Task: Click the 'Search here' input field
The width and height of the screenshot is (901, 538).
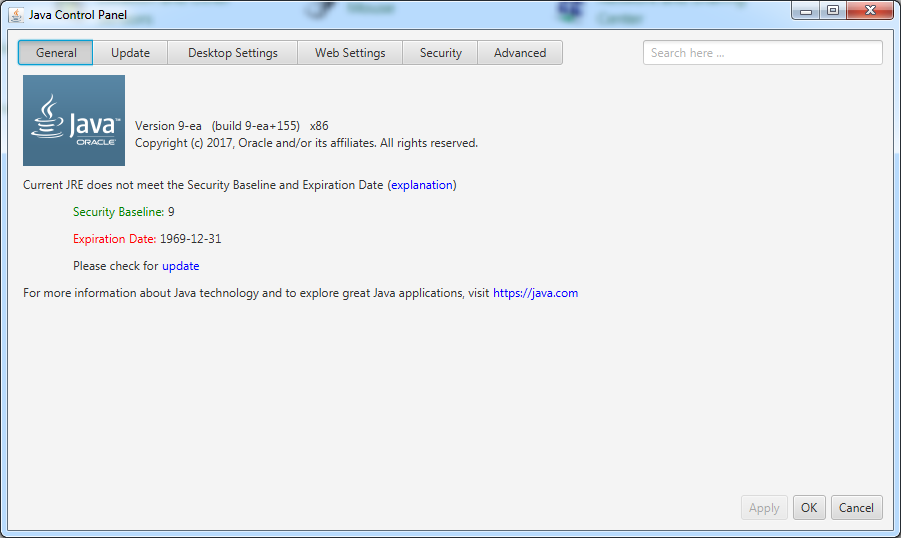Action: pos(762,53)
